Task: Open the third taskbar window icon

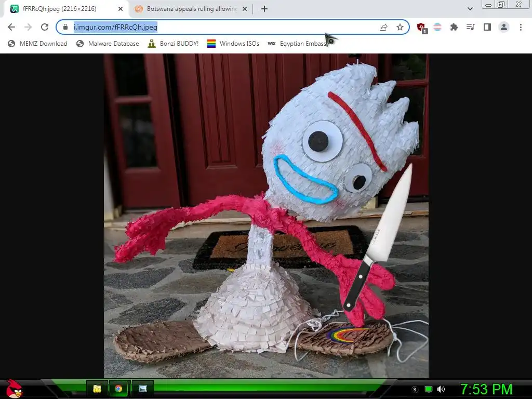Action: [143, 389]
